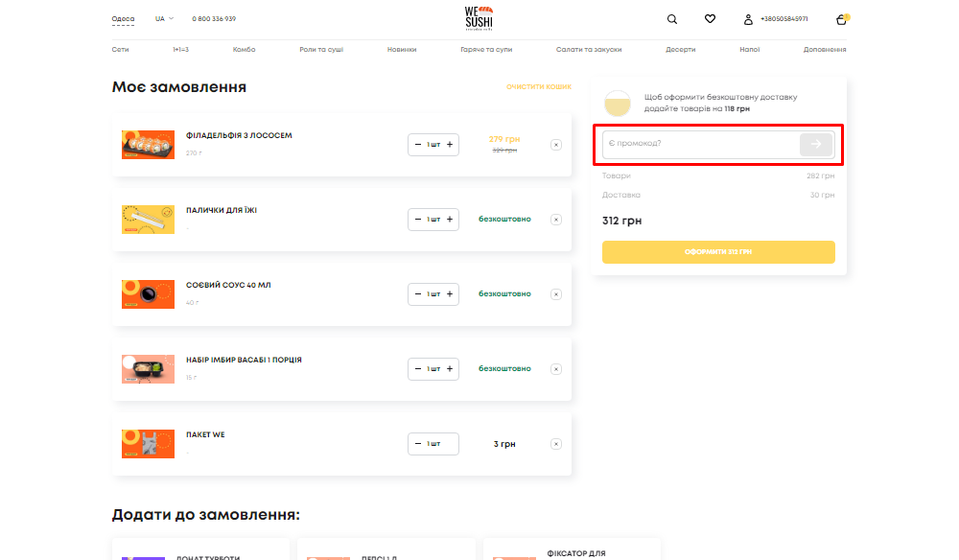Open favorites via the heart icon
959x560 pixels.
[x=710, y=19]
